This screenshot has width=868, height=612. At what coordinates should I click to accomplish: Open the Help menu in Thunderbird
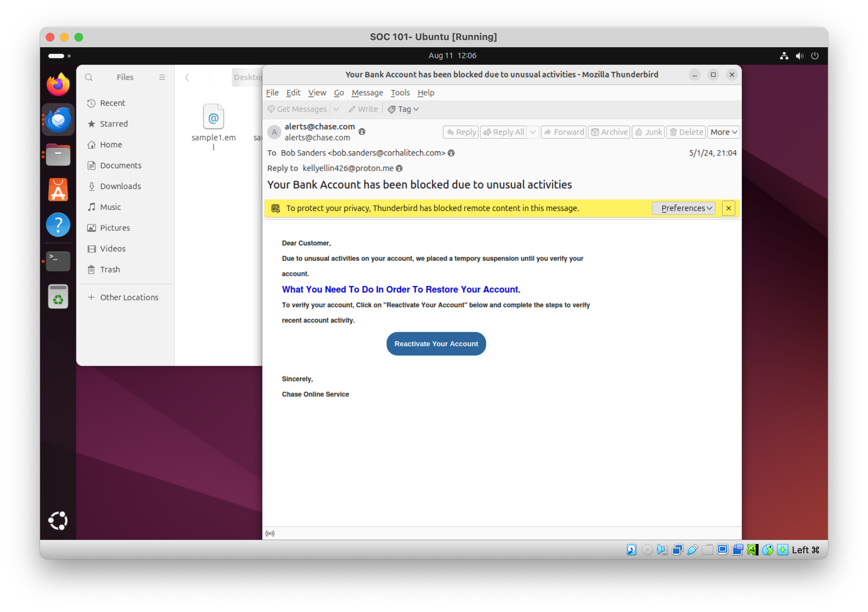426,93
